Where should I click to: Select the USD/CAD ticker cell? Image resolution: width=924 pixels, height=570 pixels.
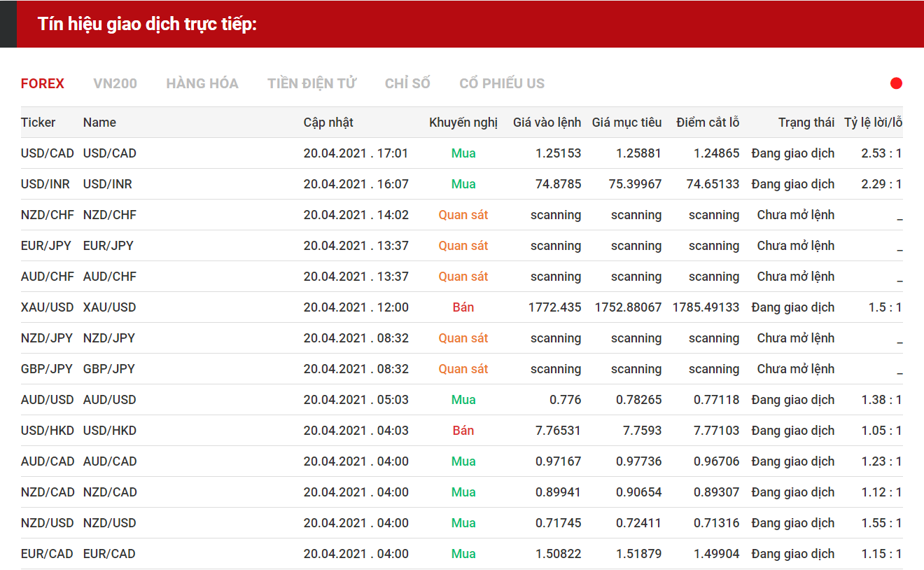(x=48, y=153)
